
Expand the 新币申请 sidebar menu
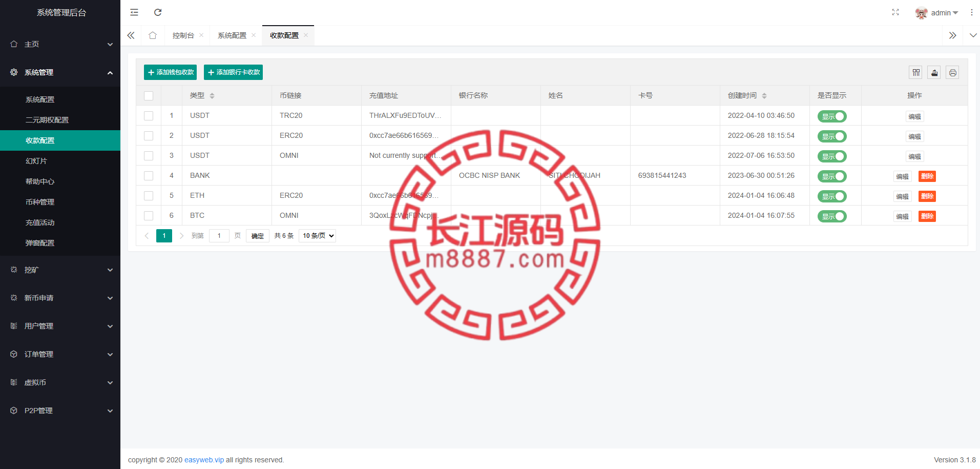[x=60, y=298]
